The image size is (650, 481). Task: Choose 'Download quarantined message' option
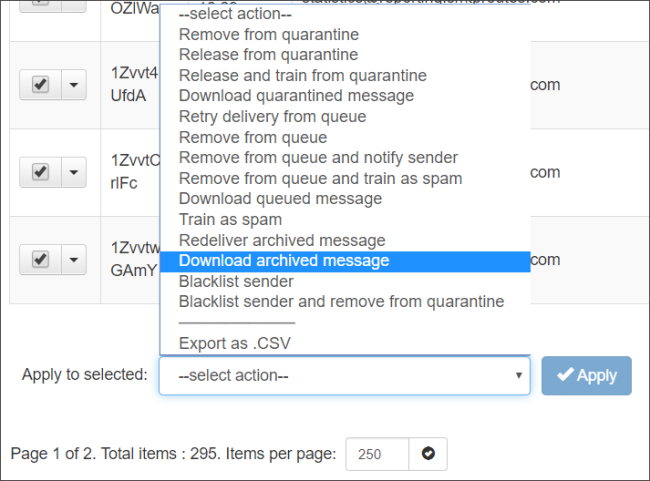point(296,96)
